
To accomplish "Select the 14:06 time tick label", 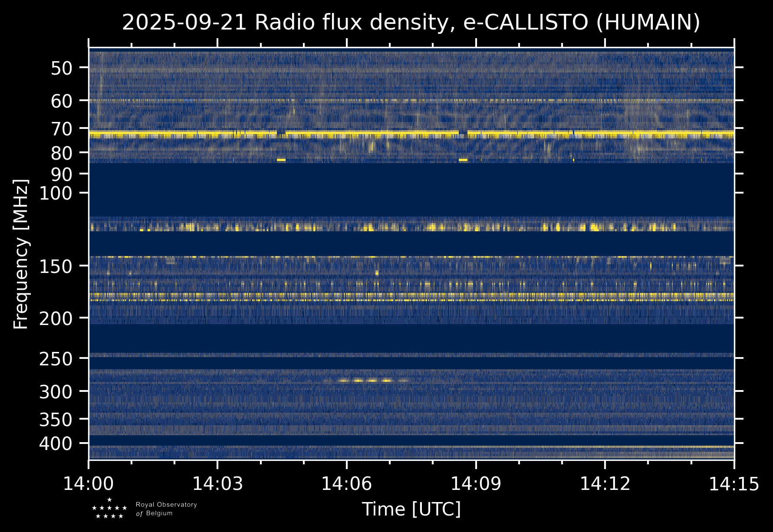I will coord(346,484).
